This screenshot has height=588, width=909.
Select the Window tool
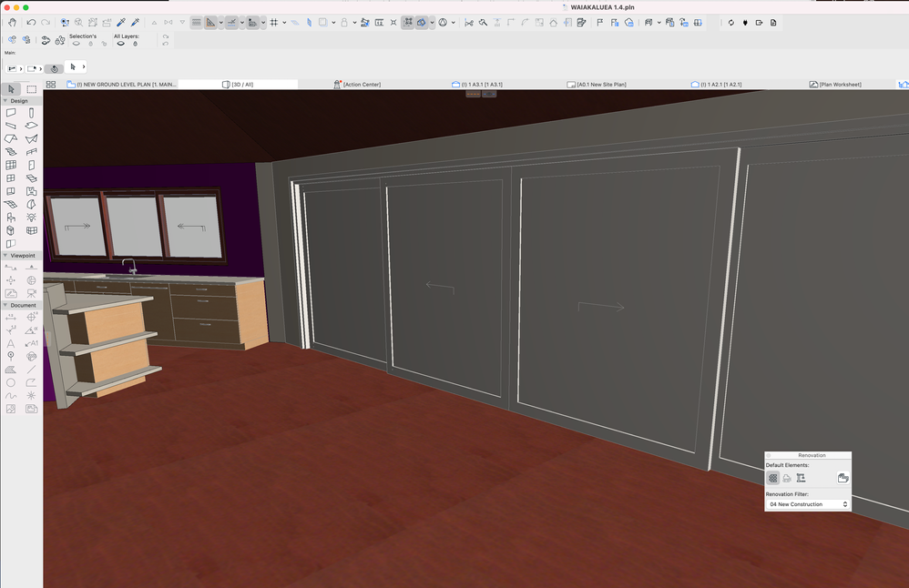click(x=11, y=178)
